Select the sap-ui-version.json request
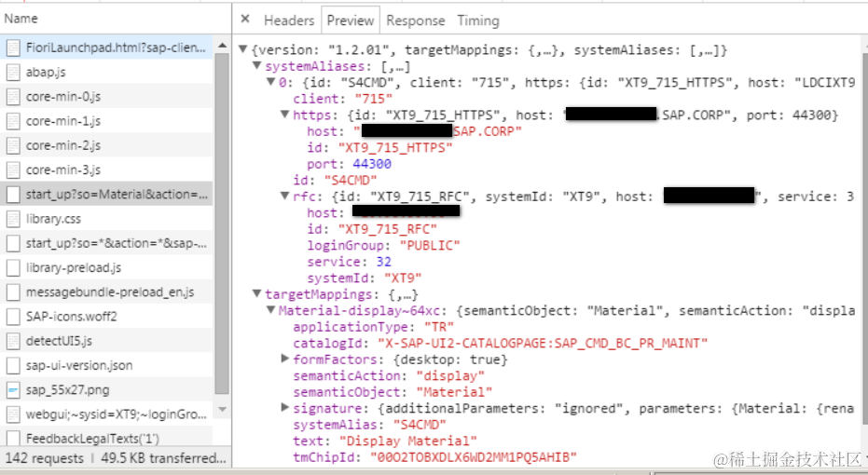 coord(106,365)
